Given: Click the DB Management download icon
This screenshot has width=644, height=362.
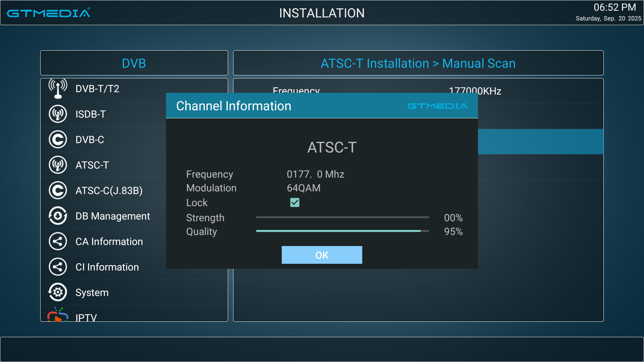Looking at the screenshot, I should [x=58, y=216].
